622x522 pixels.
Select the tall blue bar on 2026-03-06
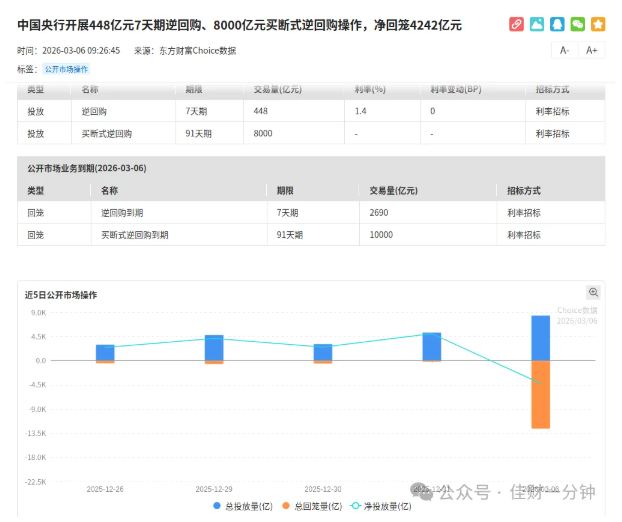pyautogui.click(x=541, y=338)
